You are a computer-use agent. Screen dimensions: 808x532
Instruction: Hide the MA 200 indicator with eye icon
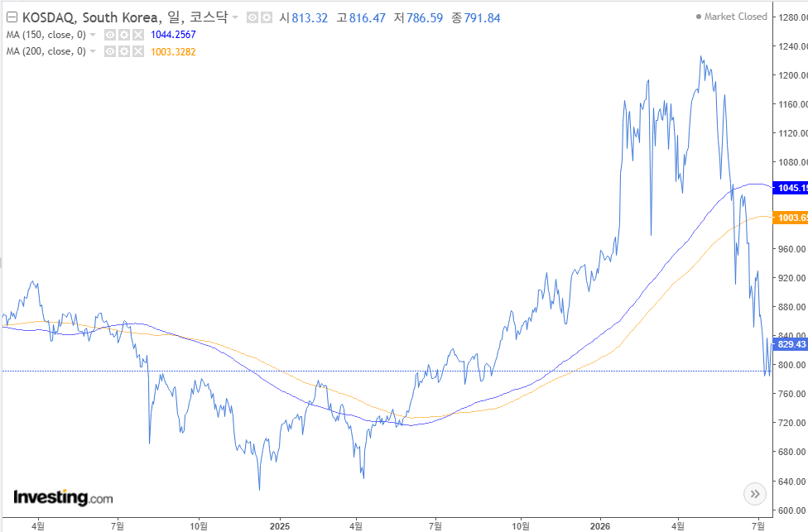110,51
